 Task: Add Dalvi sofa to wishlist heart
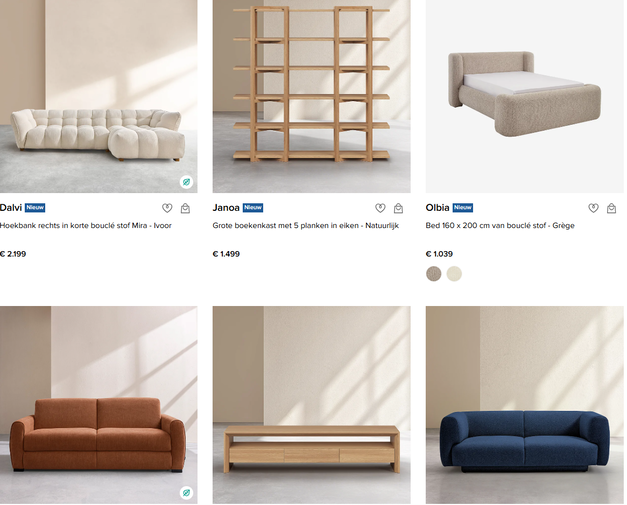pos(167,208)
